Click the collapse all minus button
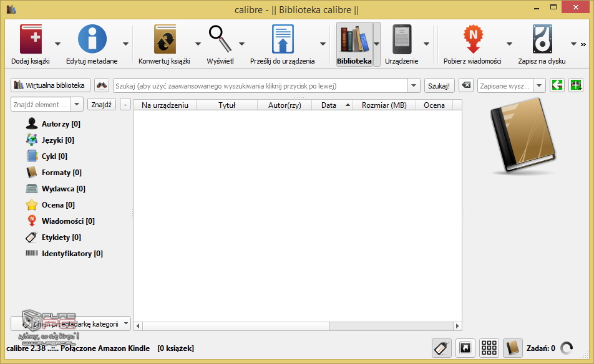The image size is (594, 364). point(125,105)
